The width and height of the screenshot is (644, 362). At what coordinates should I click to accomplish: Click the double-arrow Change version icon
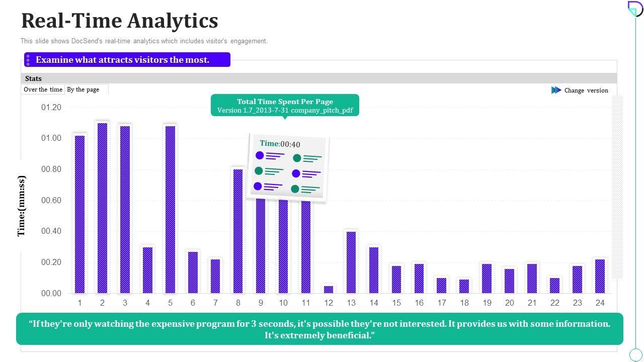(x=556, y=90)
